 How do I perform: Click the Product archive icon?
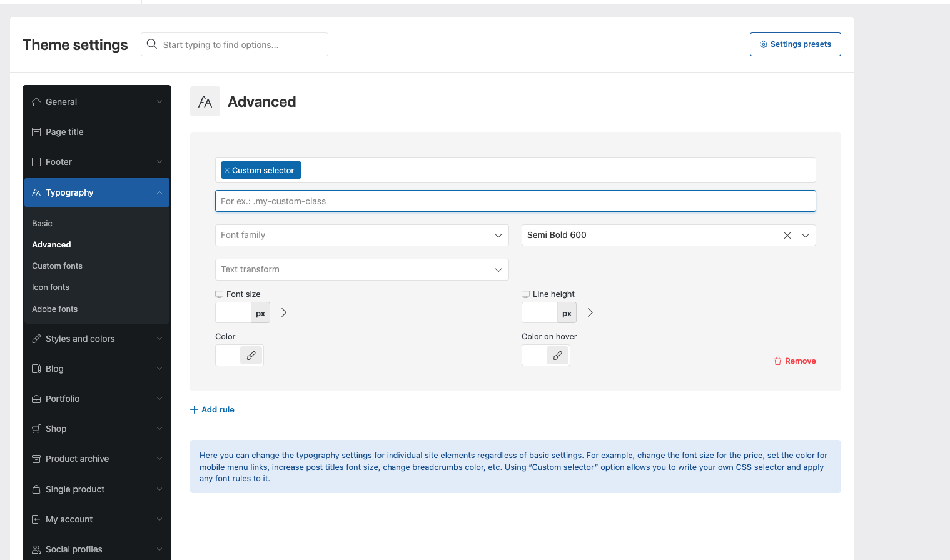click(x=36, y=459)
